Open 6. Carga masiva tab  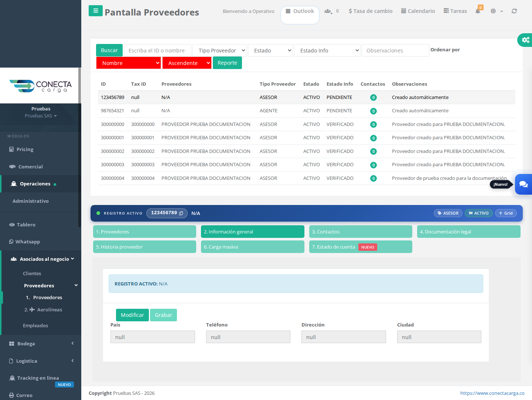(253, 247)
